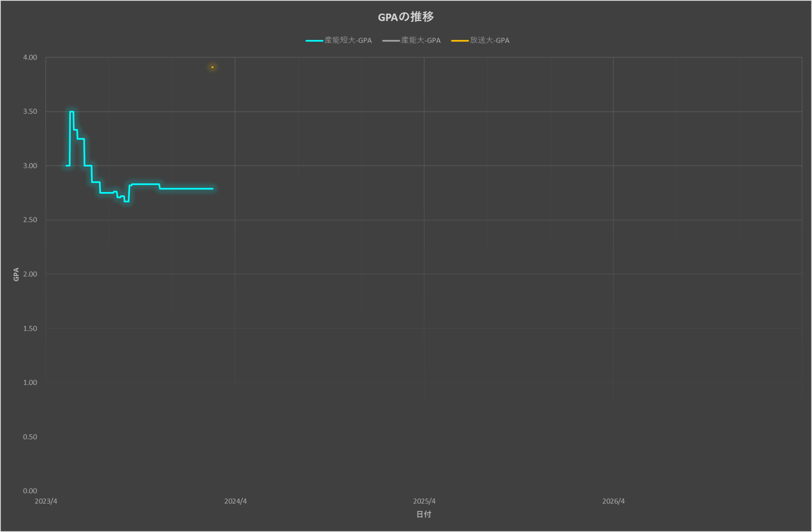Click the 1.50 y-axis label

(30, 328)
